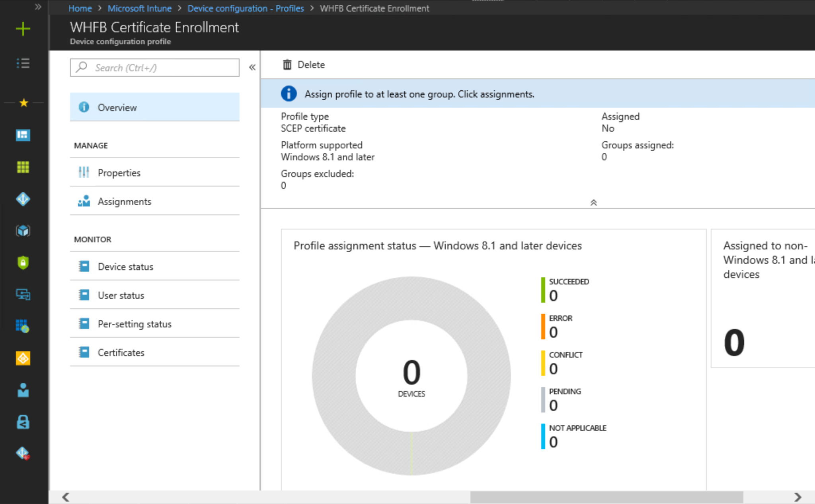Open the Properties menu item
Image resolution: width=815 pixels, height=504 pixels.
coord(119,173)
